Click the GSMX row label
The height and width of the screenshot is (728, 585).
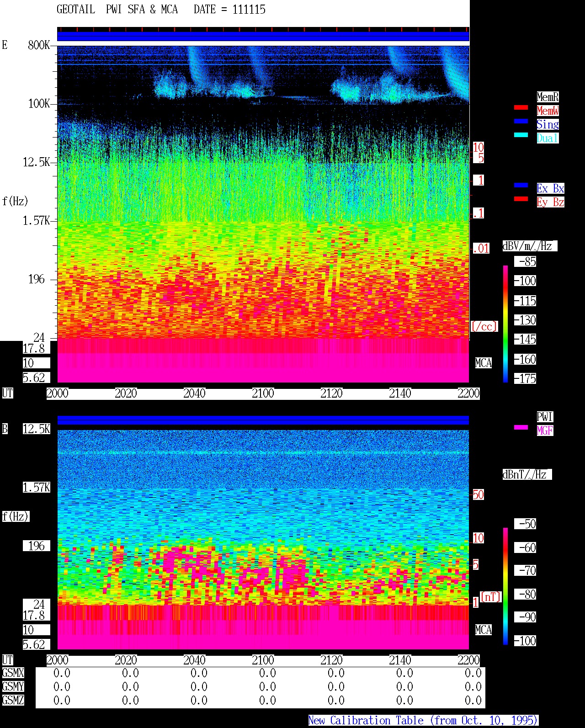[13, 673]
